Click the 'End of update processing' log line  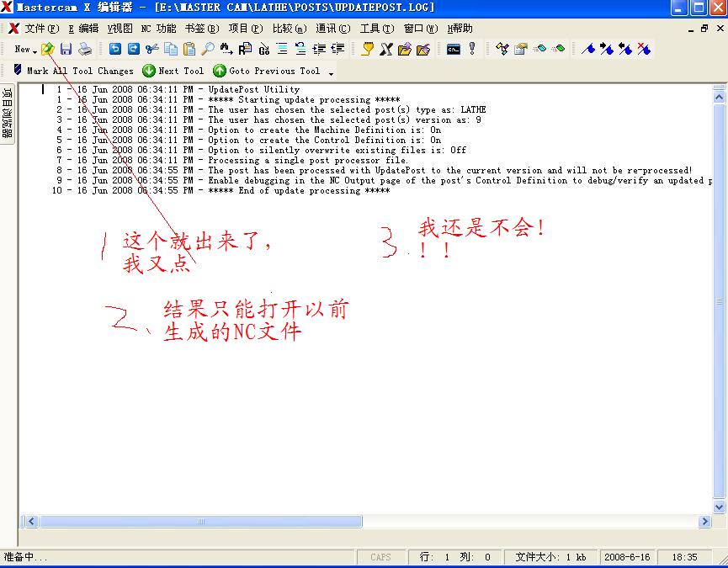pos(221,190)
